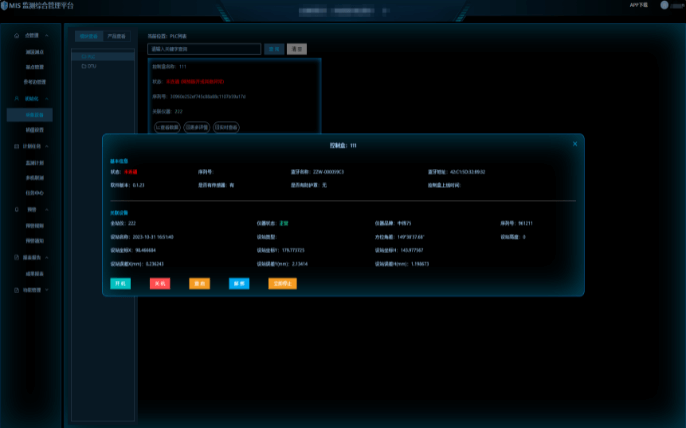Close the 控制盒 details dialog with X

click(574, 144)
